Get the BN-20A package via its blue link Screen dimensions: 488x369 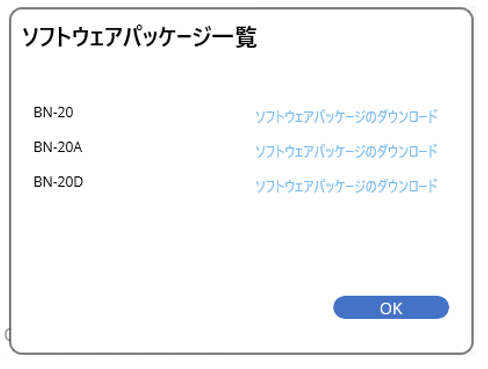(346, 151)
